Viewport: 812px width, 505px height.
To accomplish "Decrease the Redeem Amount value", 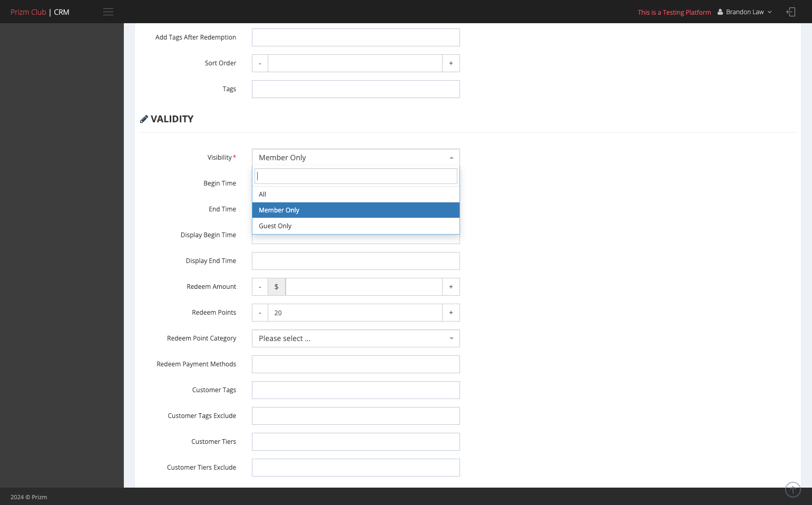I will (260, 287).
